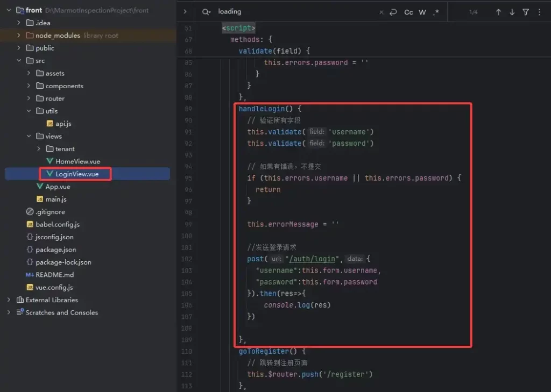
Task: Expand the External Libraries node
Action: click(x=9, y=300)
